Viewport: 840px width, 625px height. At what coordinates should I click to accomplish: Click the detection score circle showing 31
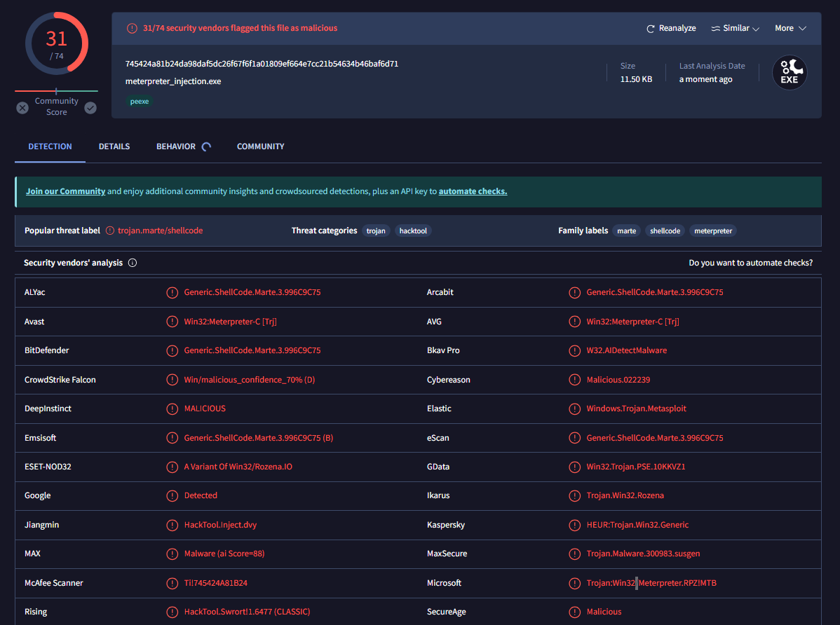(56, 43)
